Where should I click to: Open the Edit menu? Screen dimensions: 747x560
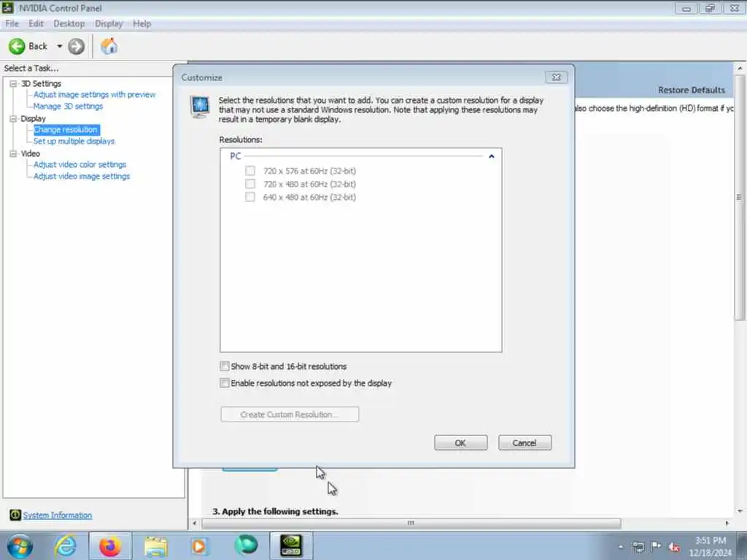pos(36,23)
